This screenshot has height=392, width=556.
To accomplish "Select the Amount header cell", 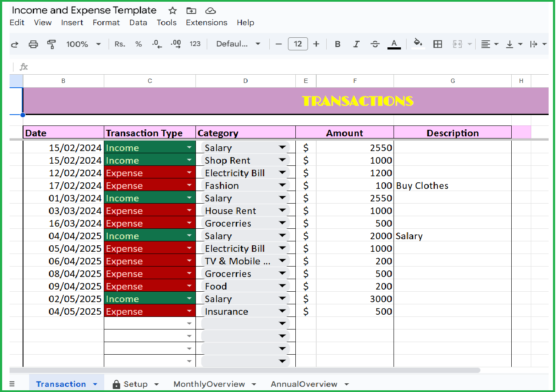I will (x=344, y=133).
